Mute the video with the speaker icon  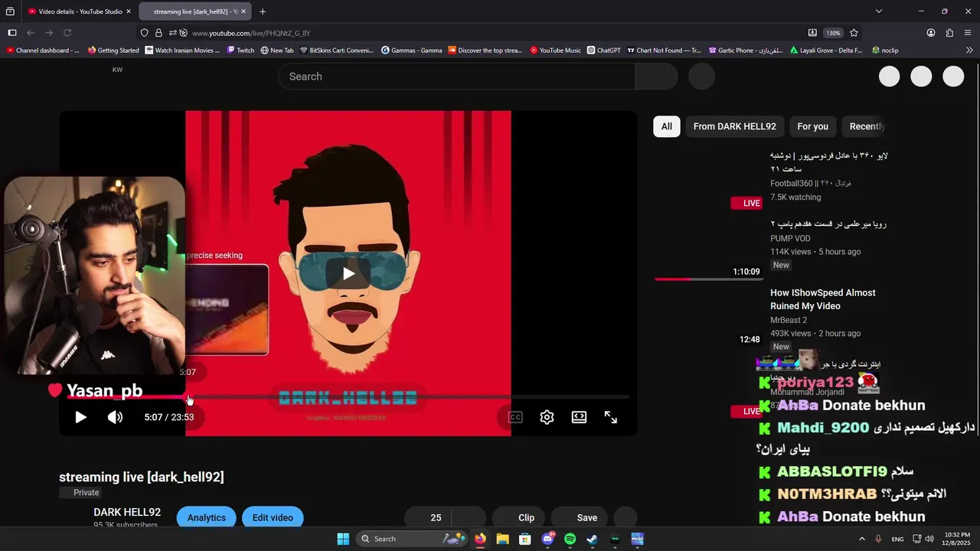[115, 417]
